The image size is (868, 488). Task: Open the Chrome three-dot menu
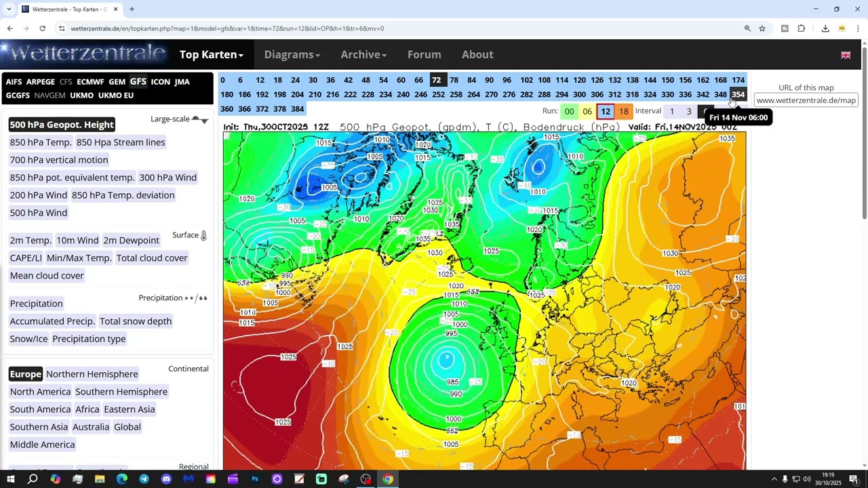pyautogui.click(x=858, y=28)
